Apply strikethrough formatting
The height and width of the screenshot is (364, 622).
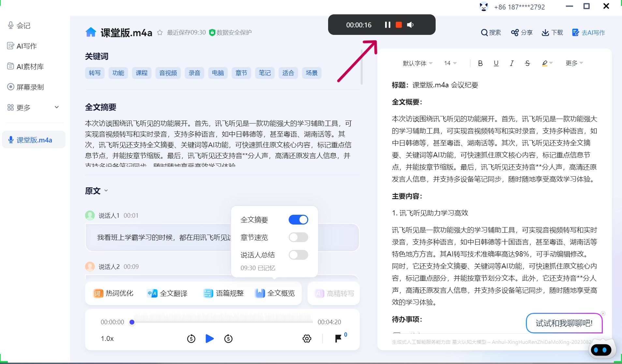tap(527, 63)
